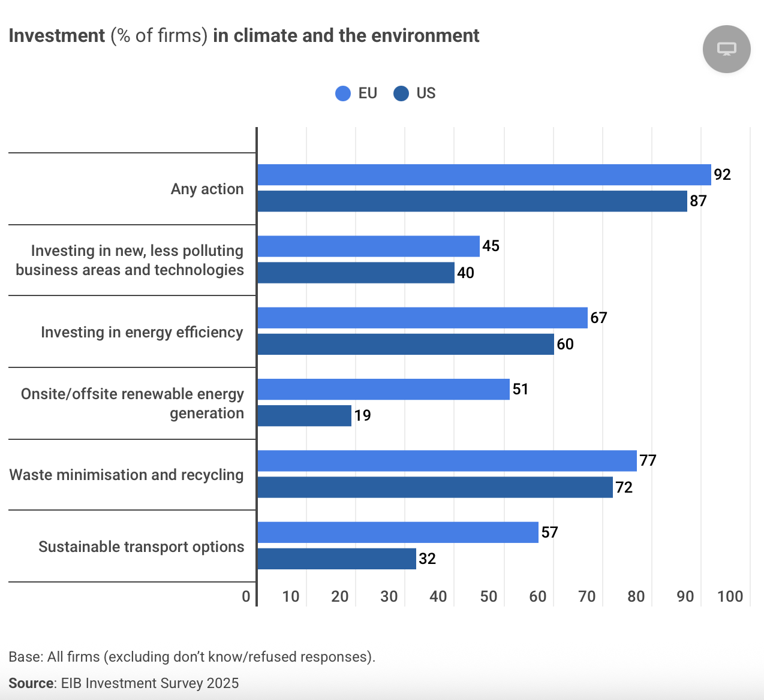Image resolution: width=764 pixels, height=700 pixels.
Task: Click EU bar for renewable energy generation
Action: point(383,389)
